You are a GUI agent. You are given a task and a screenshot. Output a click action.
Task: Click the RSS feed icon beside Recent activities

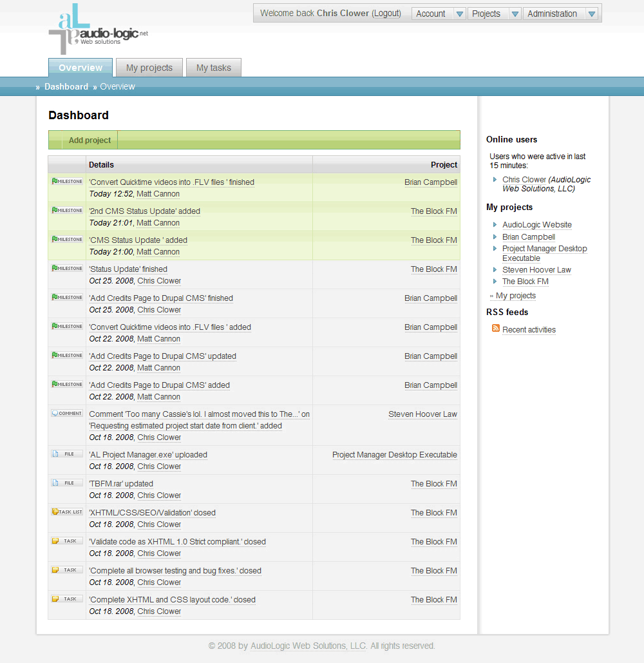pos(496,329)
